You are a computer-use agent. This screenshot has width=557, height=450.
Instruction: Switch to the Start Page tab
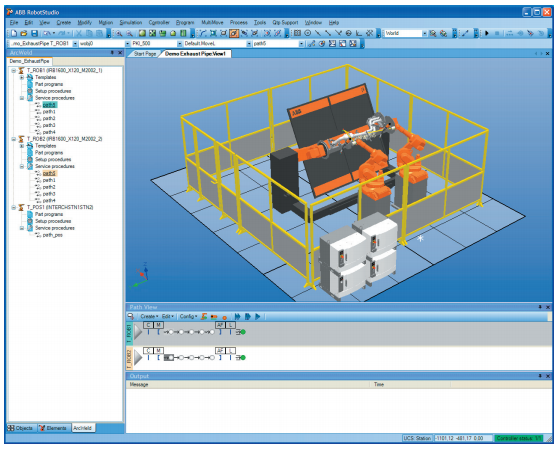(x=145, y=54)
